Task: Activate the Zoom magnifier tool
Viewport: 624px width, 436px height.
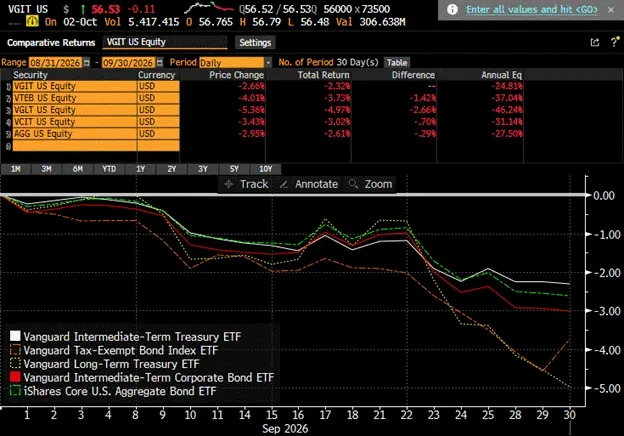Action: pyautogui.click(x=370, y=184)
